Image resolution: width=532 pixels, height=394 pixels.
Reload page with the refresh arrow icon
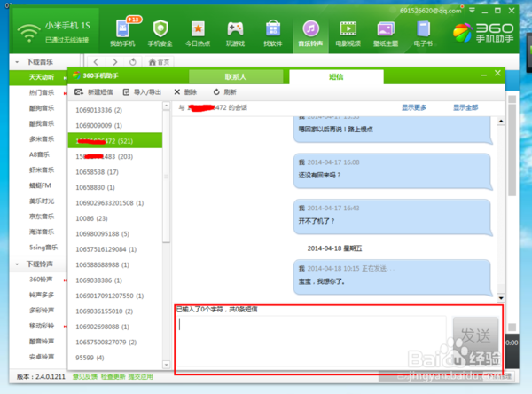point(133,62)
